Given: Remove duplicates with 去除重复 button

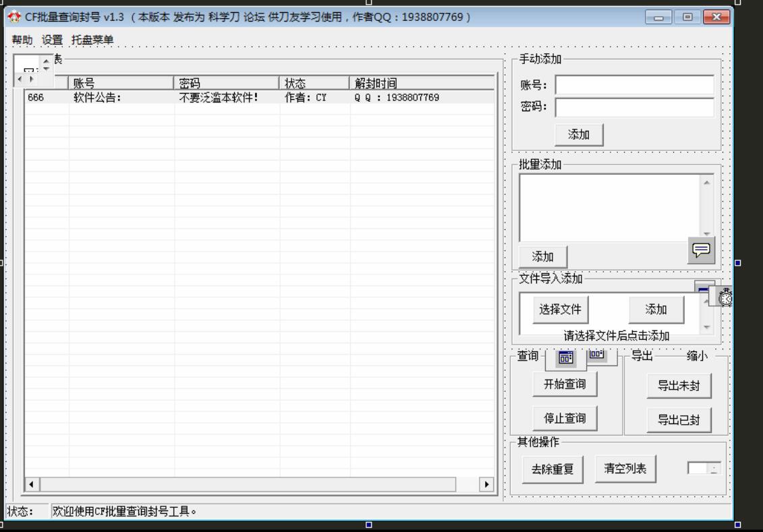Looking at the screenshot, I should (553, 469).
